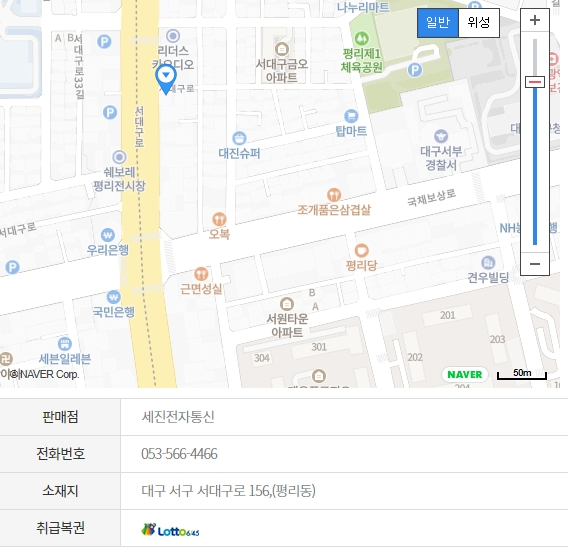The height and width of the screenshot is (554, 568).
Task: Select the 서대구금오 아파트 building icon
Action: pyautogui.click(x=282, y=49)
